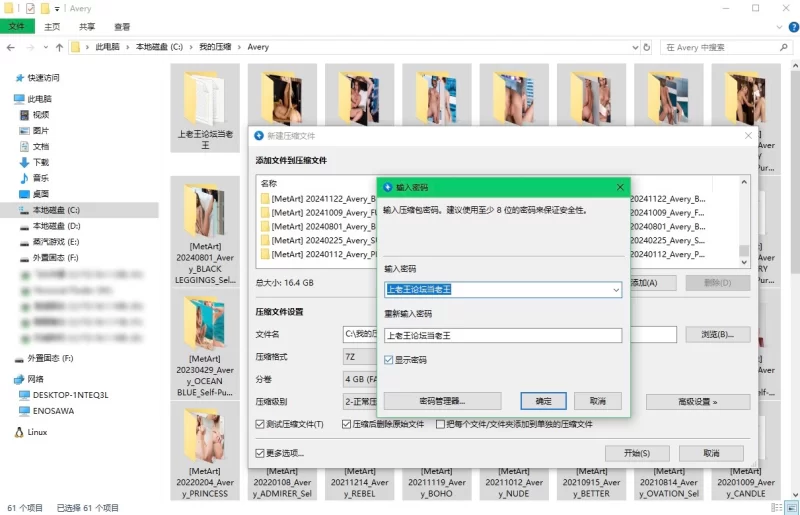
Task: Enable 把每个文件/文件夹添加到单独的压缩文件 checkbox
Action: (x=440, y=424)
